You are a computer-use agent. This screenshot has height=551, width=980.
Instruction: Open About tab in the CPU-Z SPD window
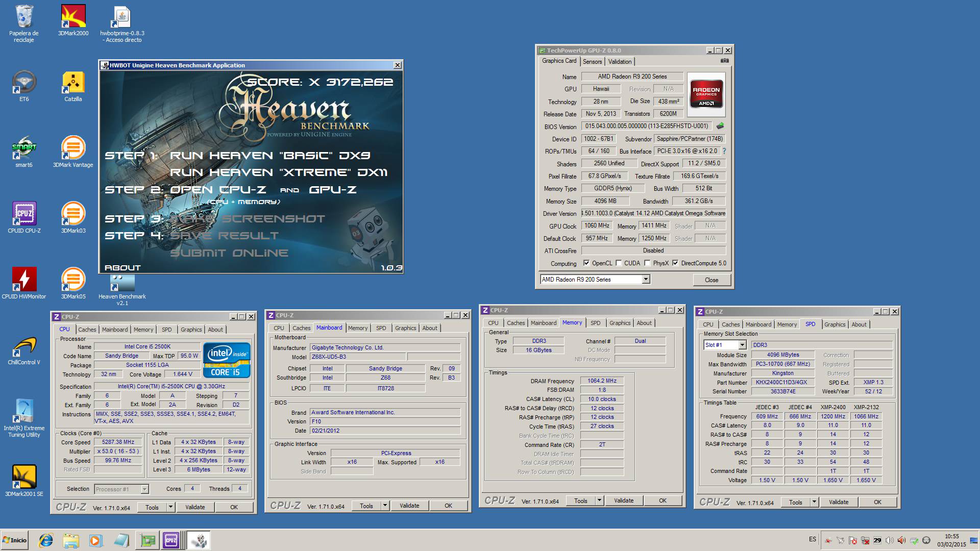[859, 324]
